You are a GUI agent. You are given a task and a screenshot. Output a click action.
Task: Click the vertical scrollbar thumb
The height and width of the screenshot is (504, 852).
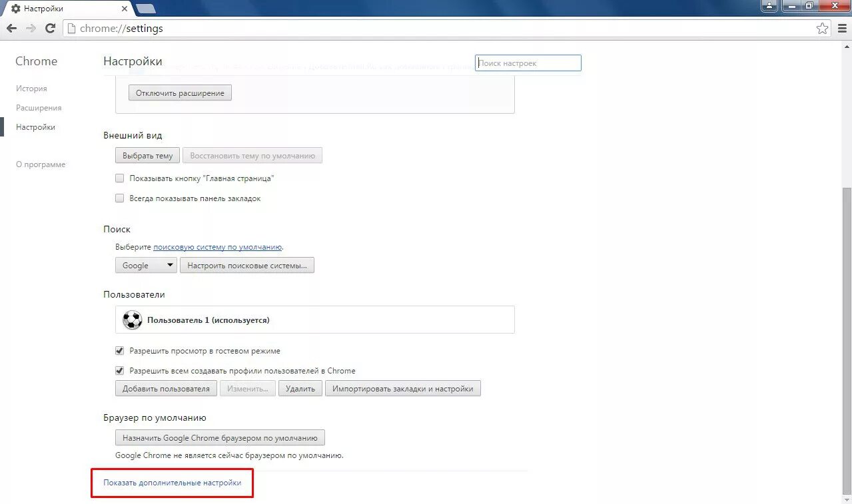point(847,342)
